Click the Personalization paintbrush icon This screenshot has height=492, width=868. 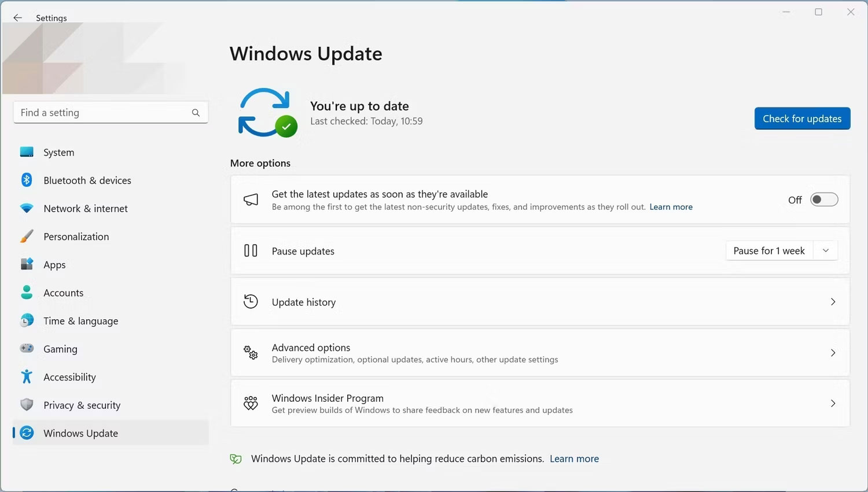click(27, 236)
